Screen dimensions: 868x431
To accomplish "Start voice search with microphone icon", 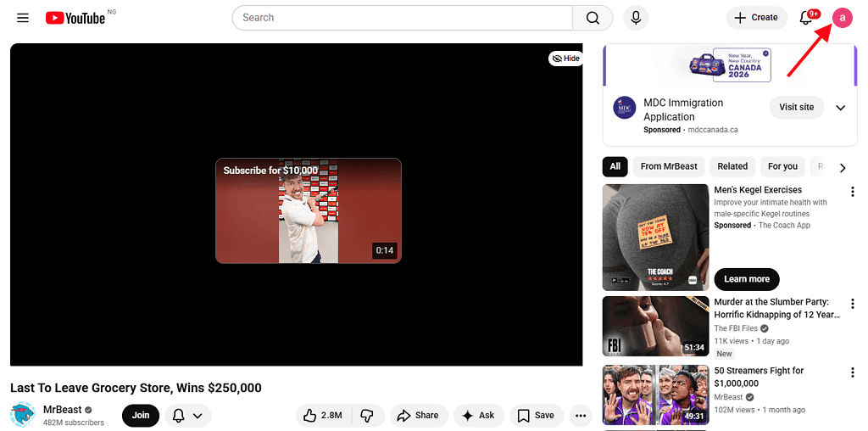I will [636, 18].
